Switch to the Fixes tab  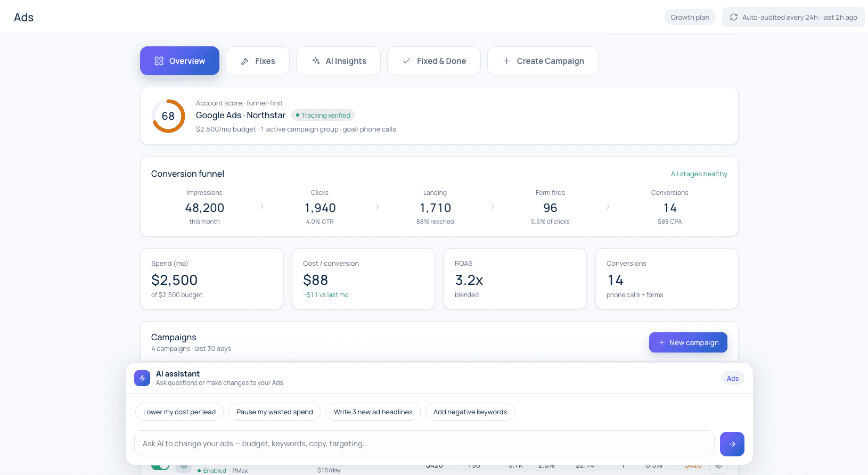pos(258,61)
